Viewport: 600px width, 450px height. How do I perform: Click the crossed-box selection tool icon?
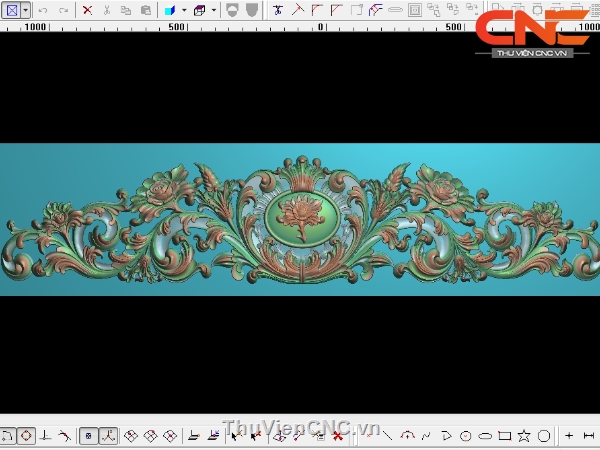(x=12, y=10)
